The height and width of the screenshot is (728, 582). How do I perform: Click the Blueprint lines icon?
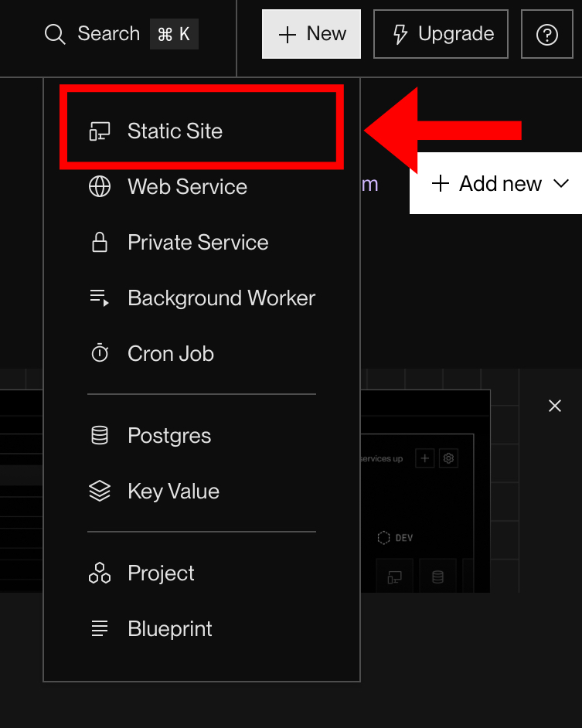(x=100, y=628)
